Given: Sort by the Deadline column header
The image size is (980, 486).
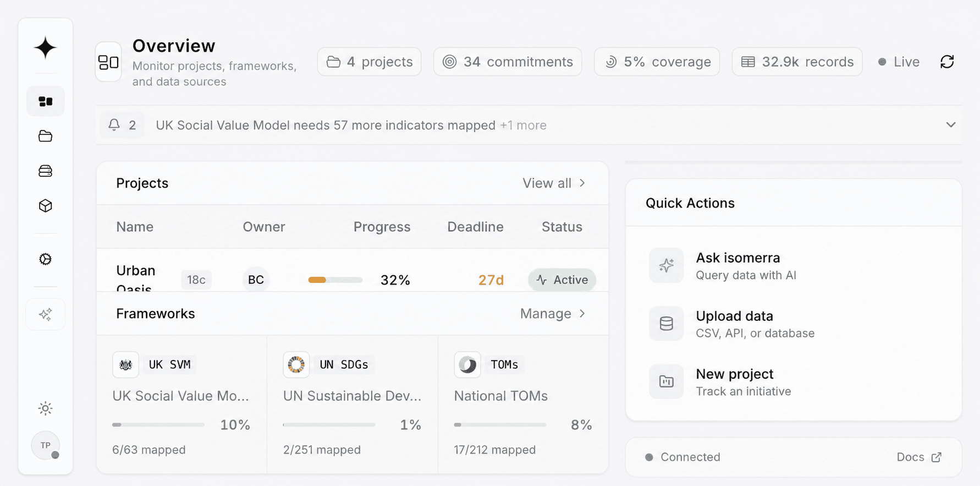Looking at the screenshot, I should pyautogui.click(x=475, y=227).
